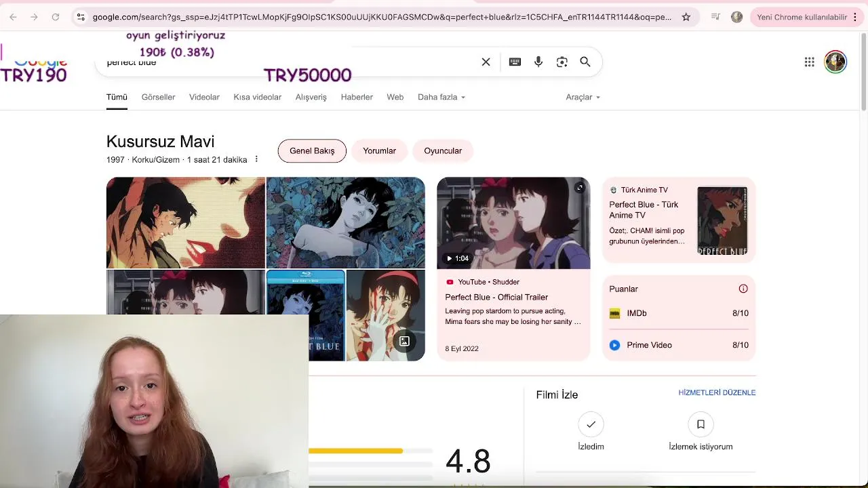The height and width of the screenshot is (488, 868).
Task: Open the Kısa videolar tab
Action: point(257,97)
